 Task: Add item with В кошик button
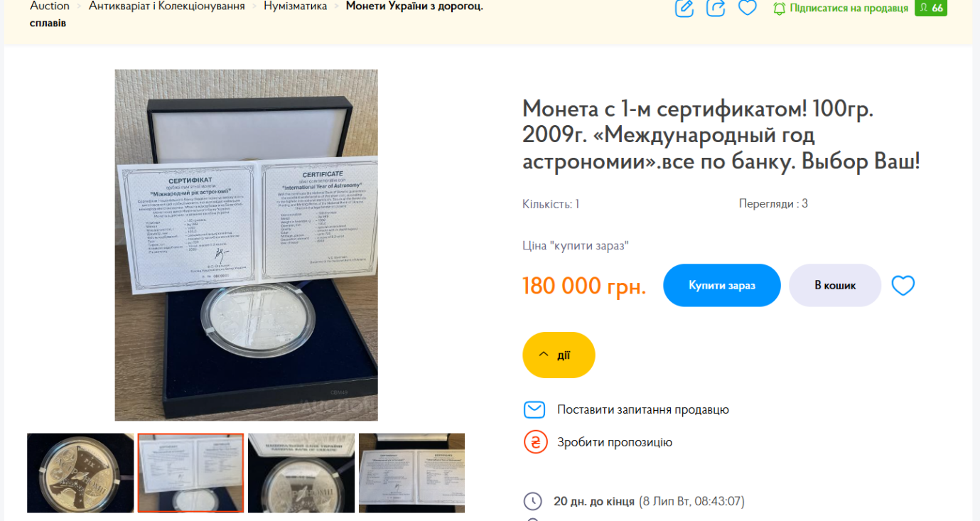(835, 285)
